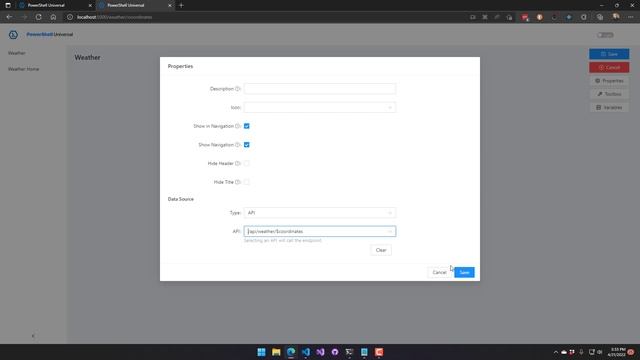Open a new browser tab
This screenshot has width=640, height=360.
tap(181, 5)
